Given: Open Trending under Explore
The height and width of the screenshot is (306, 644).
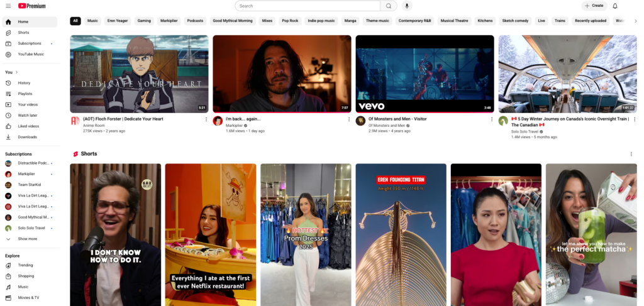Looking at the screenshot, I should click(30, 265).
